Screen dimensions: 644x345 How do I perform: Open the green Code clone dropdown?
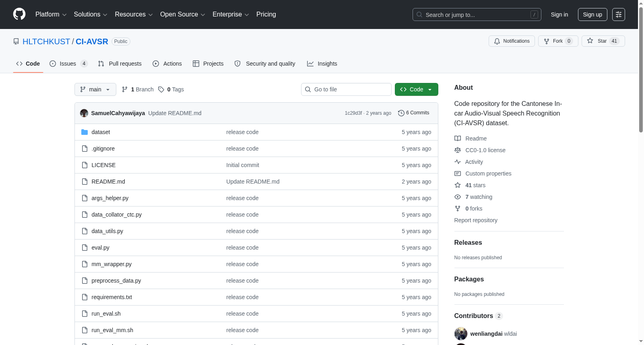(x=416, y=89)
